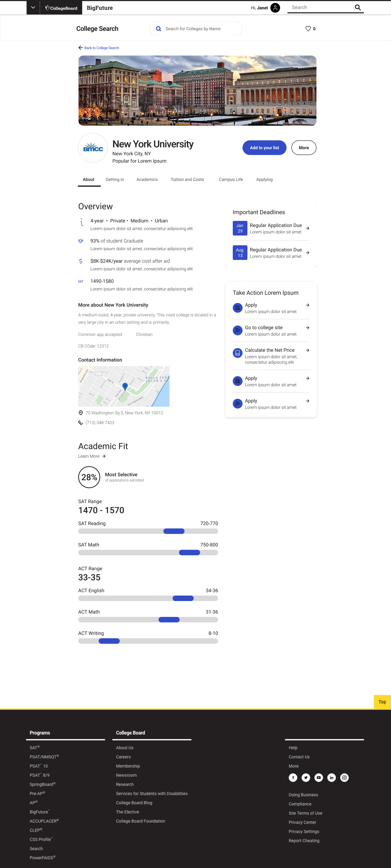Switch to the Getting in tab
Viewport: 391px width, 868px height.
[x=115, y=180]
